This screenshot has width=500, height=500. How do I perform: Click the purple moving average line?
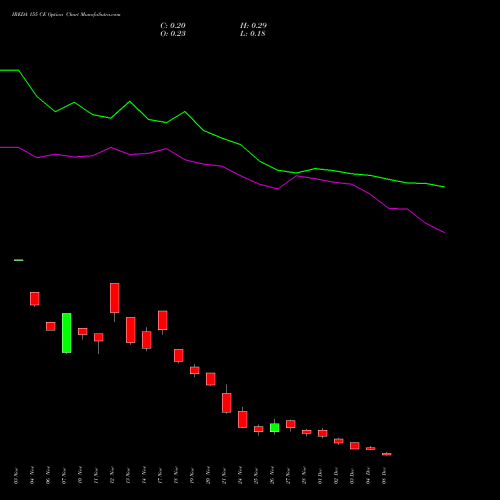[222, 166]
